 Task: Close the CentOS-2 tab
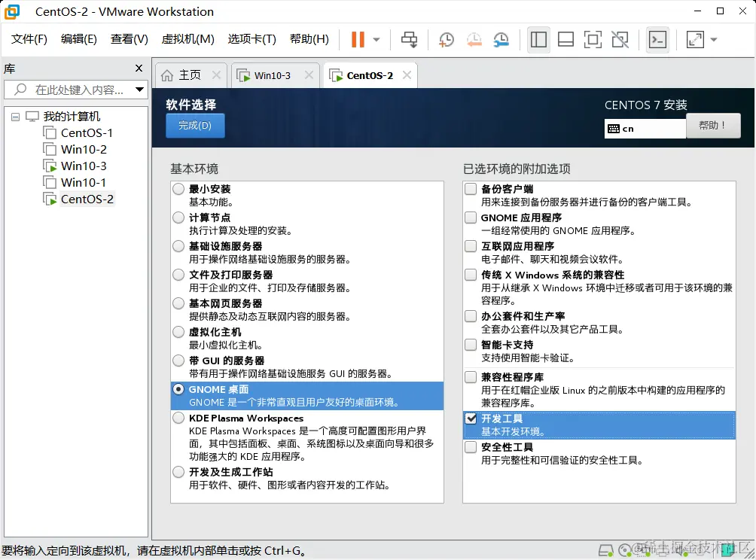[x=407, y=75]
